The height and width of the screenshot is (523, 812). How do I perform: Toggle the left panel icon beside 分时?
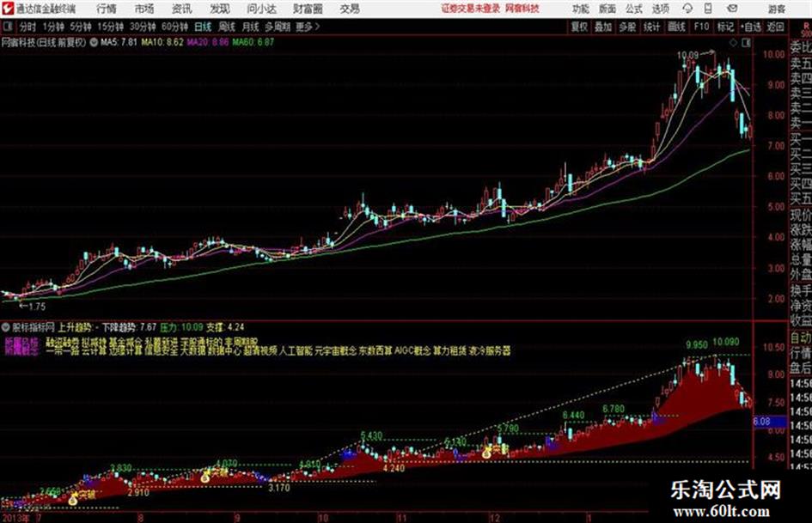point(8,27)
